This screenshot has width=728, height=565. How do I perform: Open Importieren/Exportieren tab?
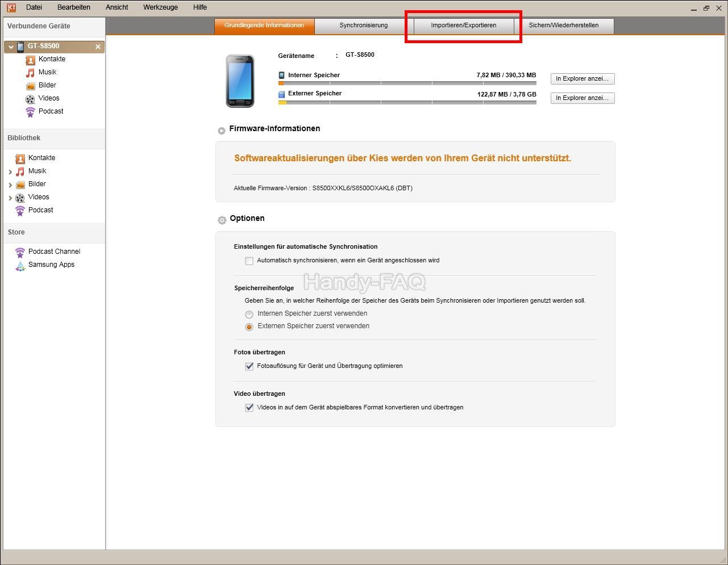pos(464,26)
